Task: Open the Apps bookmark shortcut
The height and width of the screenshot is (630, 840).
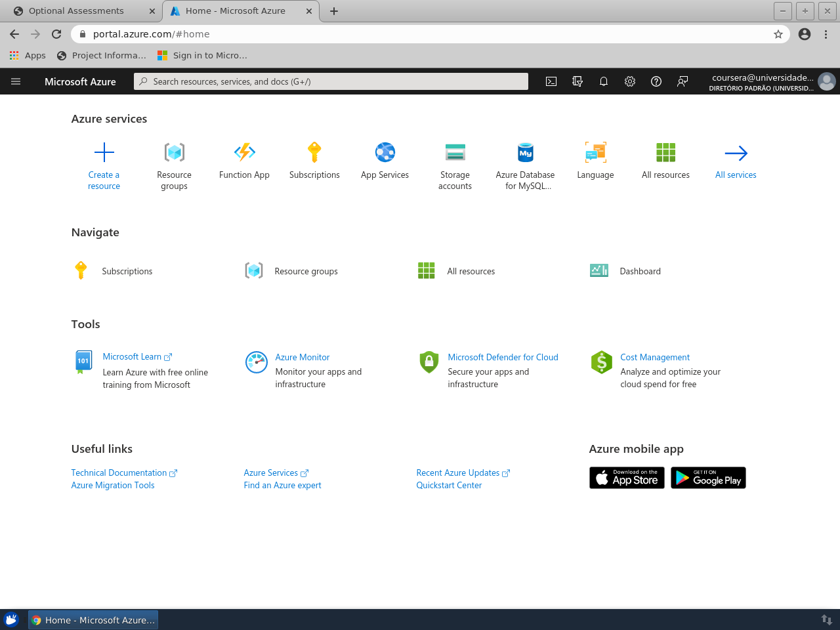Action: point(28,56)
